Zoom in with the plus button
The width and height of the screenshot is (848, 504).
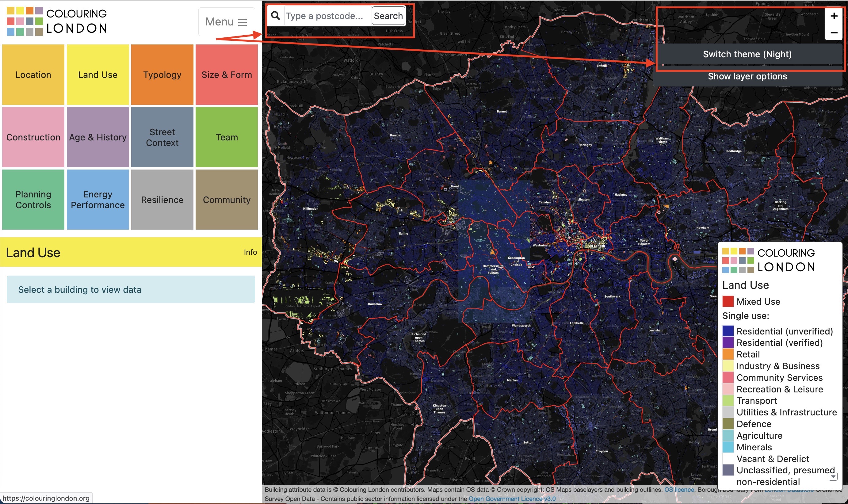tap(834, 16)
